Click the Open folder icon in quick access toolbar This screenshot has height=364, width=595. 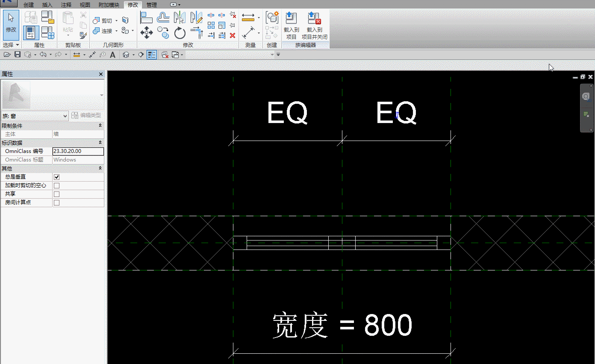point(7,55)
